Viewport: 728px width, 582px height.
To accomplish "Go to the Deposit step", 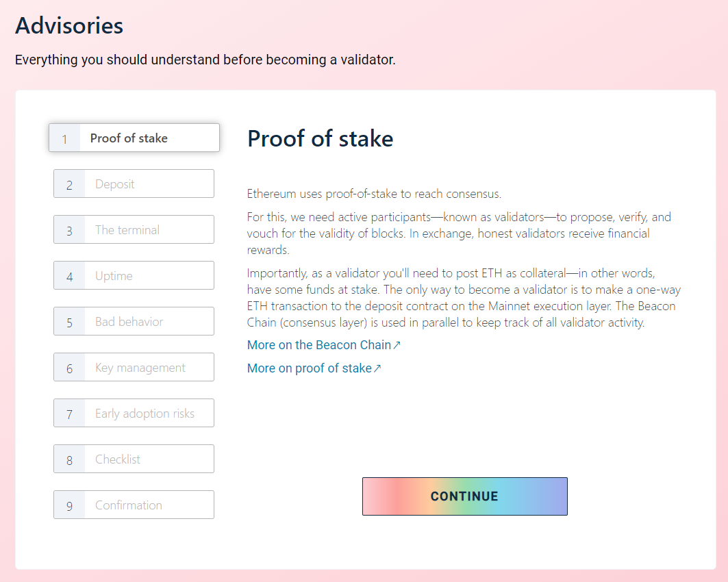I will (134, 184).
